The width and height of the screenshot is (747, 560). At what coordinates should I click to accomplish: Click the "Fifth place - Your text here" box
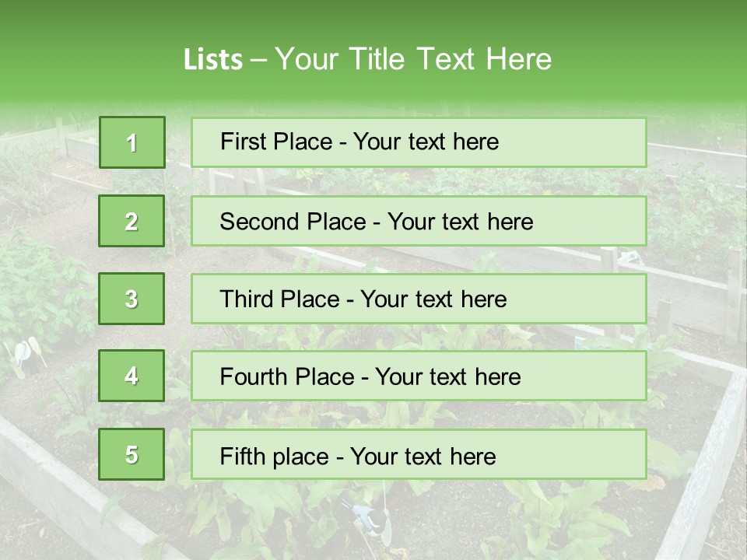419,455
